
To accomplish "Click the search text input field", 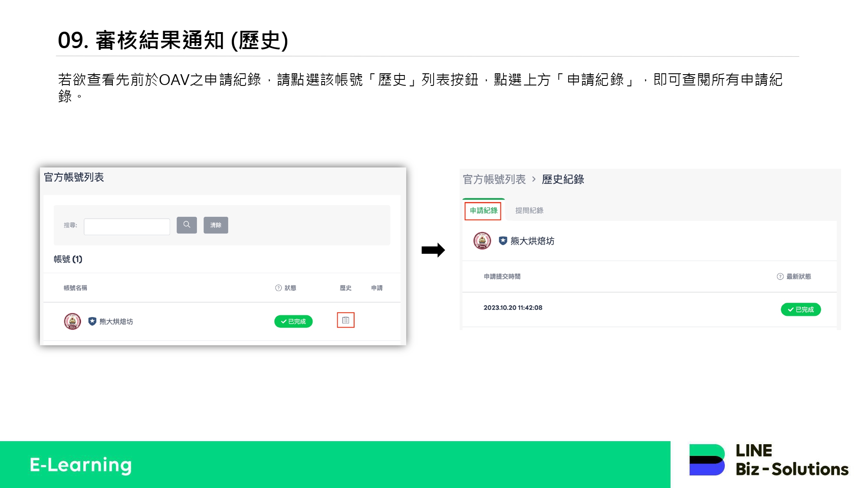I will (x=127, y=226).
